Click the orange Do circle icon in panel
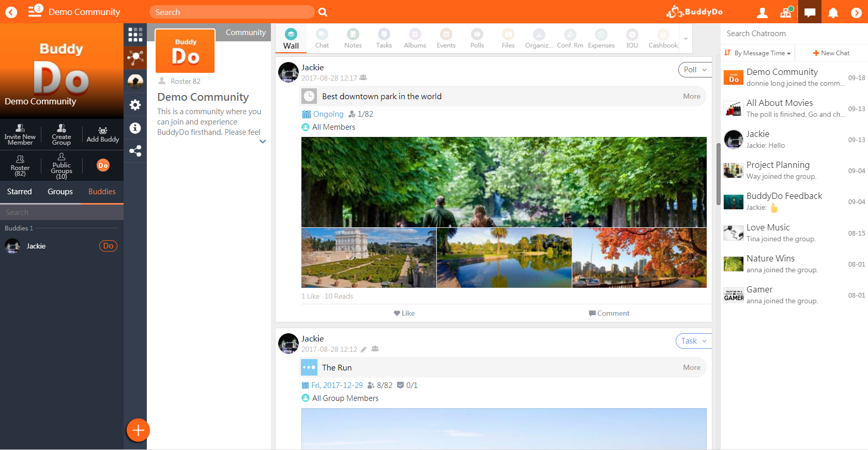The width and height of the screenshot is (868, 450). pyautogui.click(x=103, y=165)
